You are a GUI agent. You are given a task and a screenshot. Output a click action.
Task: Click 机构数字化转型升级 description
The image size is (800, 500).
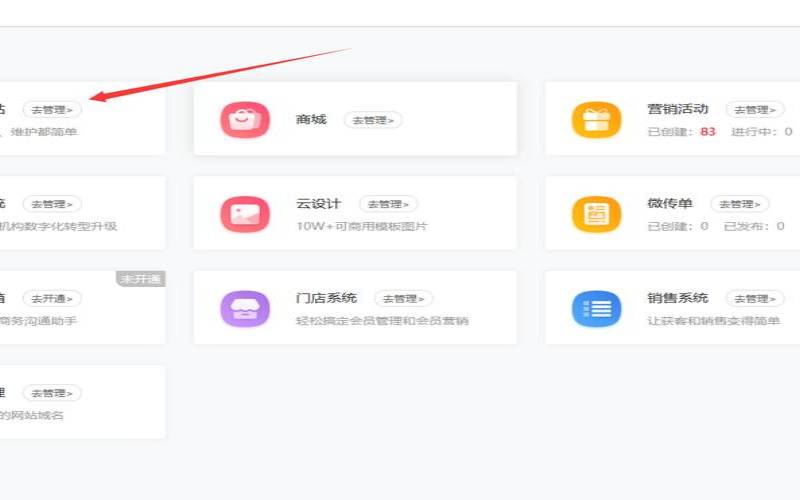(x=58, y=226)
